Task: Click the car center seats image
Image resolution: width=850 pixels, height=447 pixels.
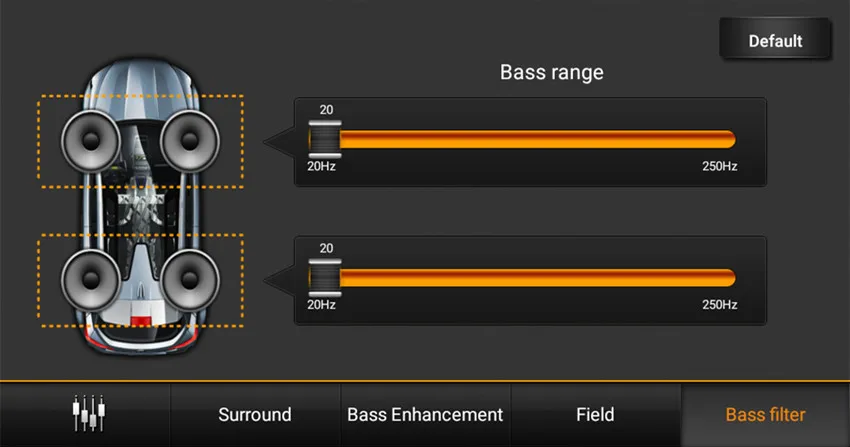Action: (x=140, y=208)
